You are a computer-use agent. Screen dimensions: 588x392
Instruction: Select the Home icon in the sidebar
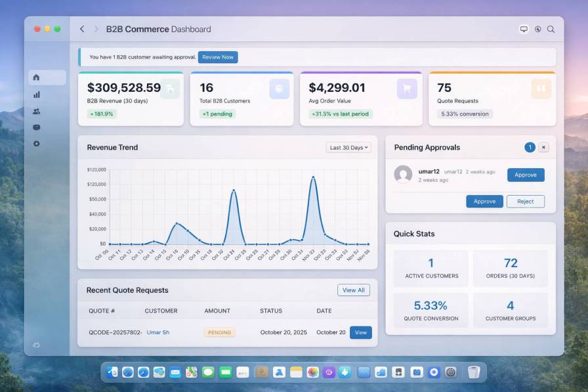point(36,77)
